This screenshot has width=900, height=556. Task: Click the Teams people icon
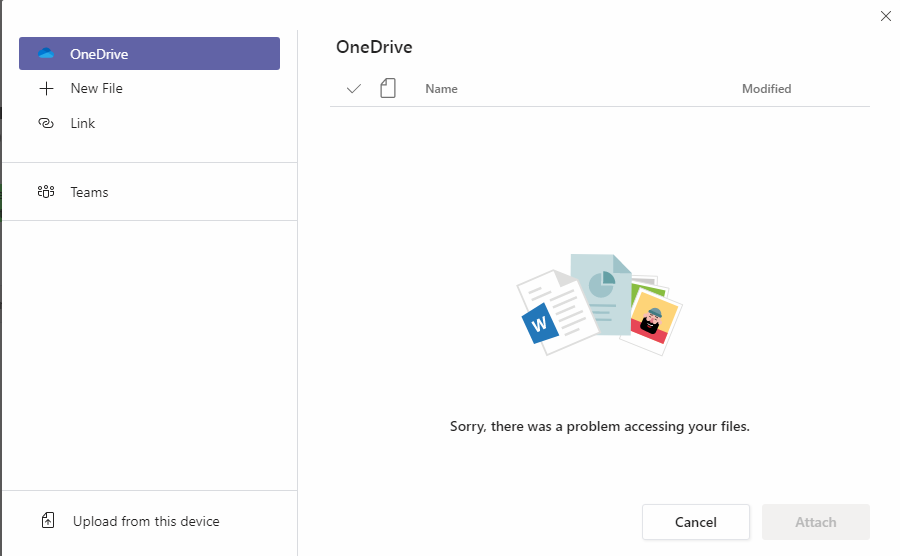pos(46,192)
